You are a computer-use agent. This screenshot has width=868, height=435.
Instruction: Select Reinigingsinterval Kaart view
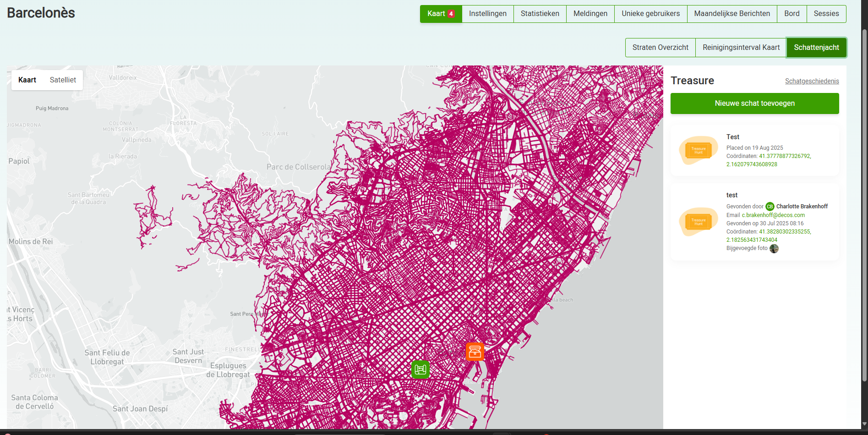[741, 48]
